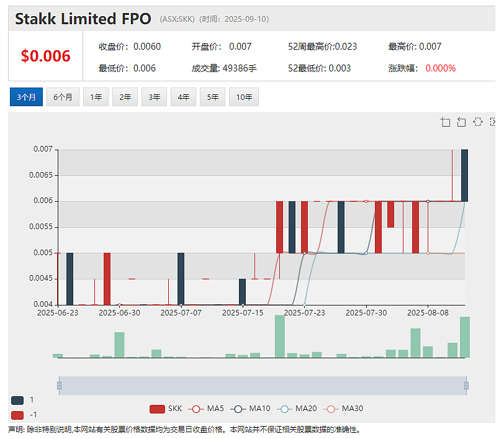504x439 pixels.
Task: Grab the right handle of zoom slider
Action: click(466, 386)
